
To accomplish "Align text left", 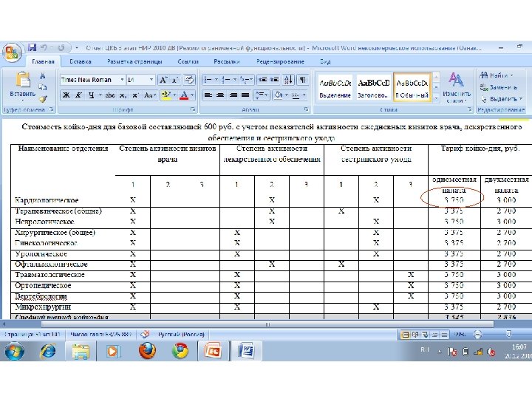I will (208, 95).
